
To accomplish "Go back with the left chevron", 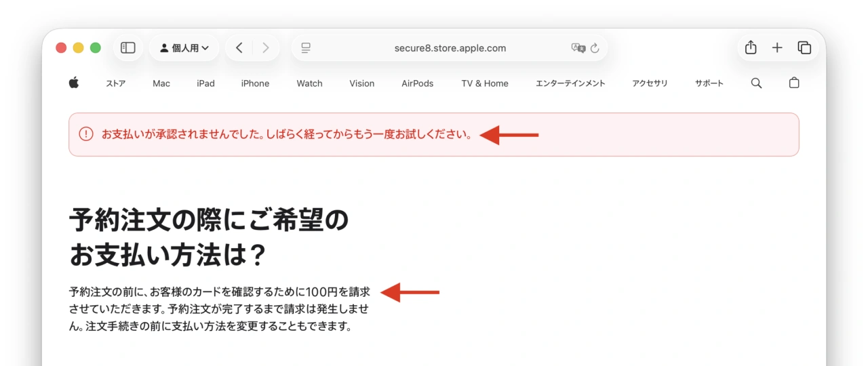I will click(x=239, y=48).
